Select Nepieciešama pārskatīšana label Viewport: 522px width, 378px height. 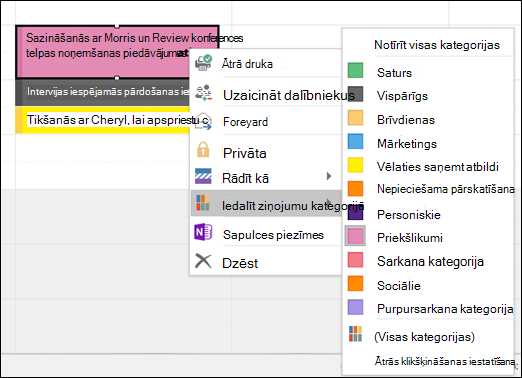(x=446, y=189)
